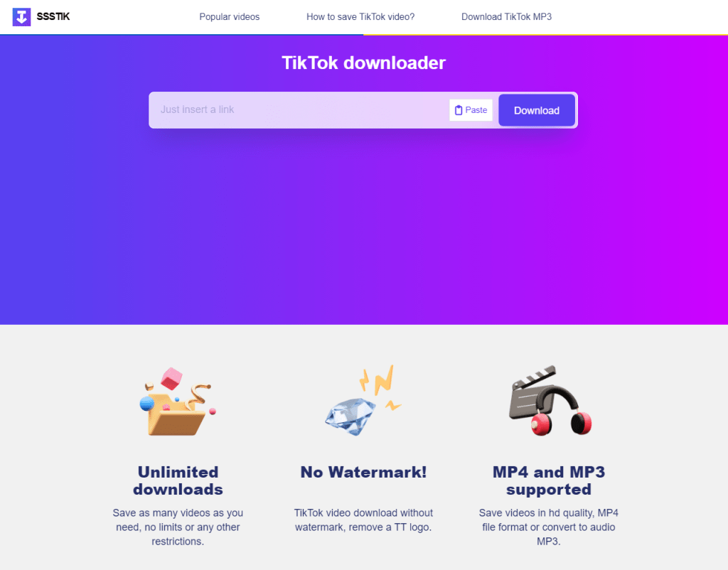Click the lightning bolts beside the diamond
The image size is (728, 570).
pyautogui.click(x=380, y=386)
